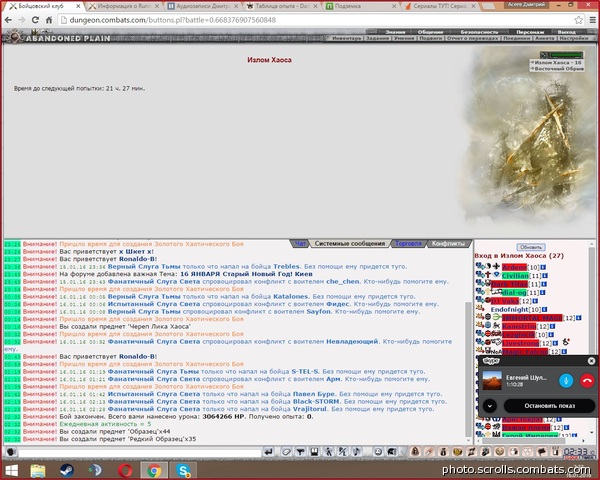Open browser home page icon

(x=49, y=20)
